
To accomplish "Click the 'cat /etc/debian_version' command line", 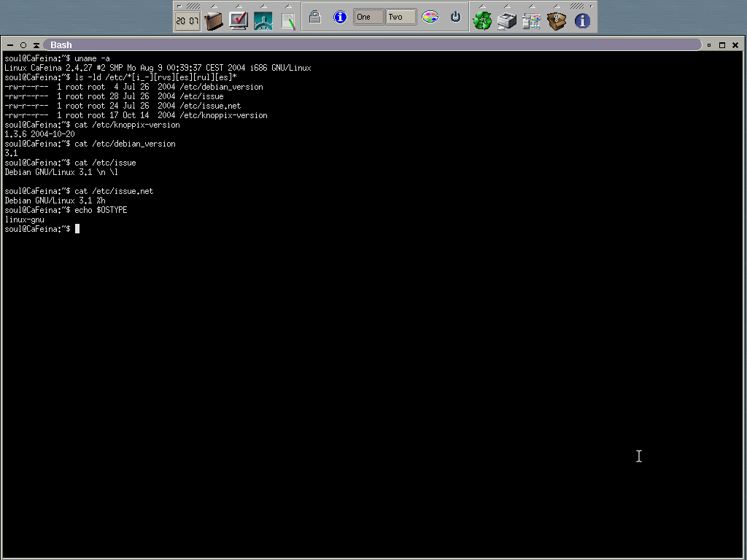I will click(x=90, y=144).
